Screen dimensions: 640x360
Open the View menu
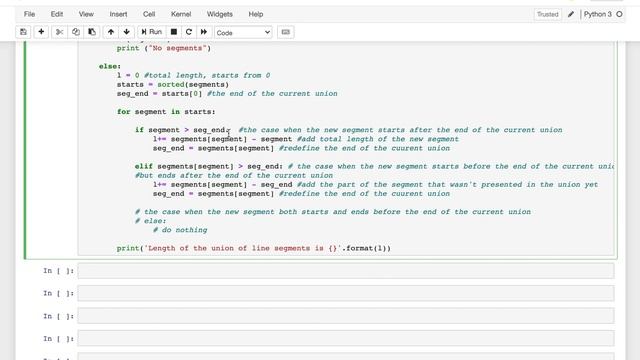tap(86, 14)
